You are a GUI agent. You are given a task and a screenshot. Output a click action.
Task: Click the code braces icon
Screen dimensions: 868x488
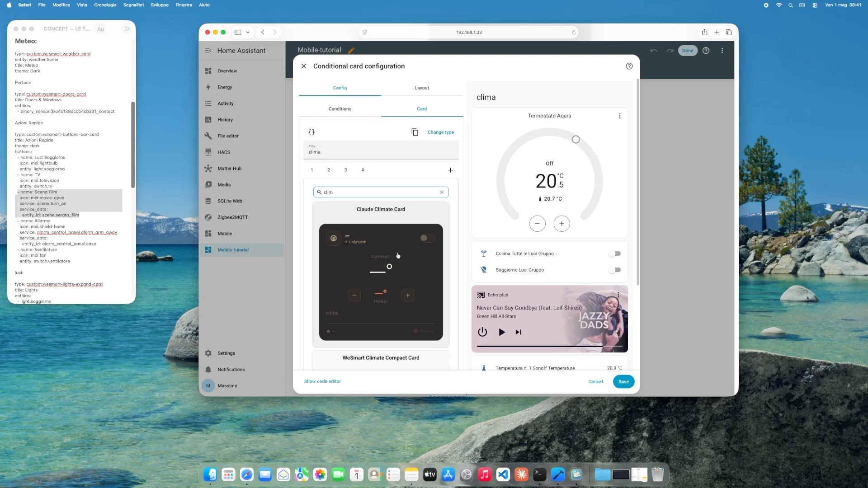tap(311, 132)
